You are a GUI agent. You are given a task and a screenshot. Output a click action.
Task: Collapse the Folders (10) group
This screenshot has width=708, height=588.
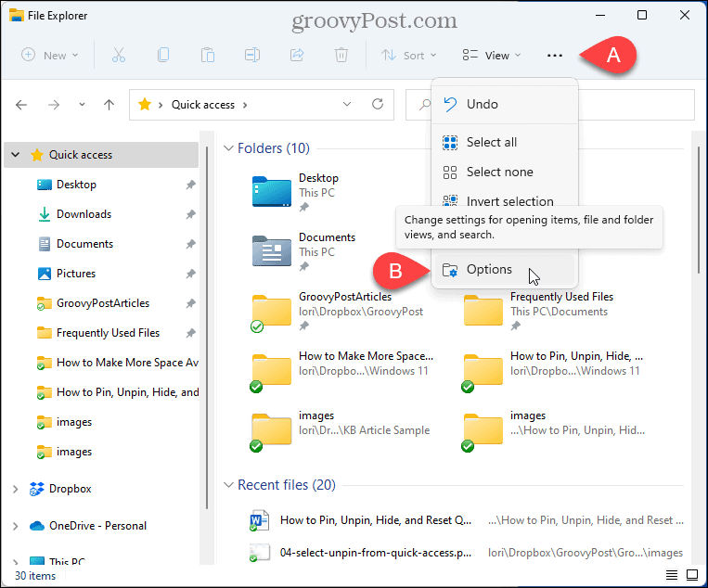pyautogui.click(x=229, y=148)
